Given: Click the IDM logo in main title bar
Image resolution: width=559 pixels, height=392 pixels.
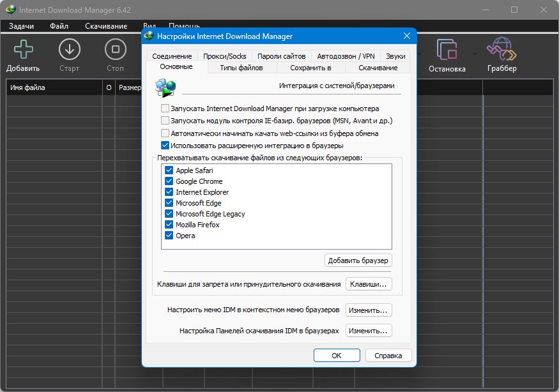Looking at the screenshot, I should coord(11,10).
